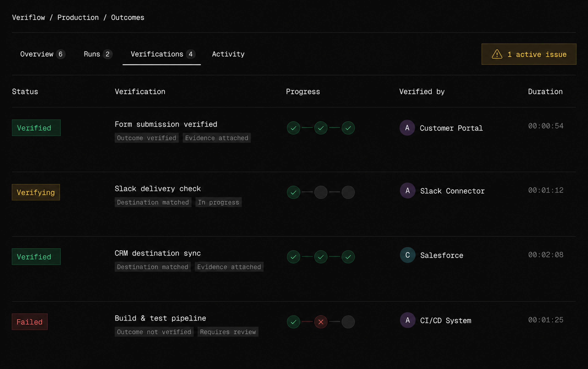Click CI/CD System verifier name

tap(446, 321)
